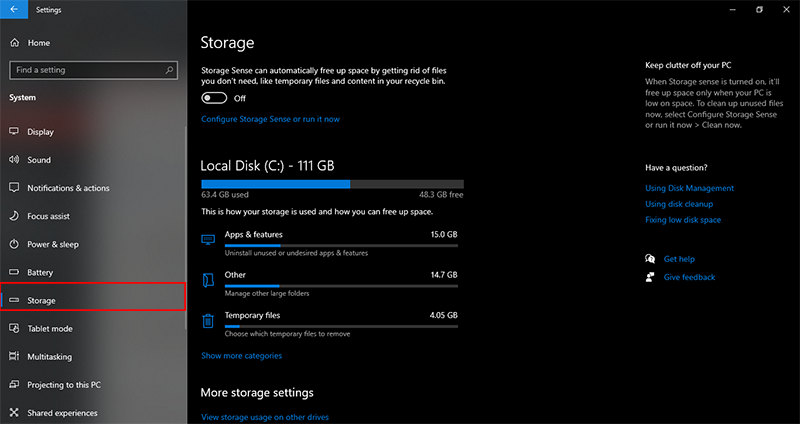This screenshot has width=800, height=424.
Task: Click the Other folder icon
Action: pyautogui.click(x=208, y=280)
